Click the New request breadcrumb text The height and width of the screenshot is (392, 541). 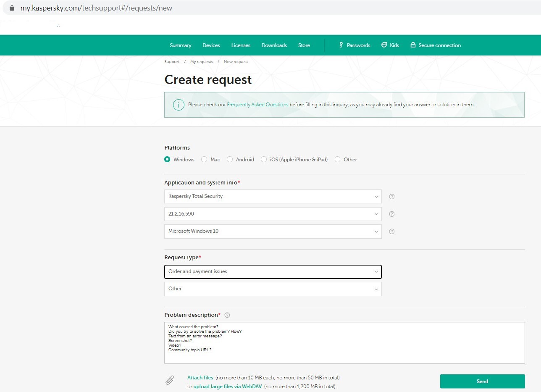(x=236, y=62)
